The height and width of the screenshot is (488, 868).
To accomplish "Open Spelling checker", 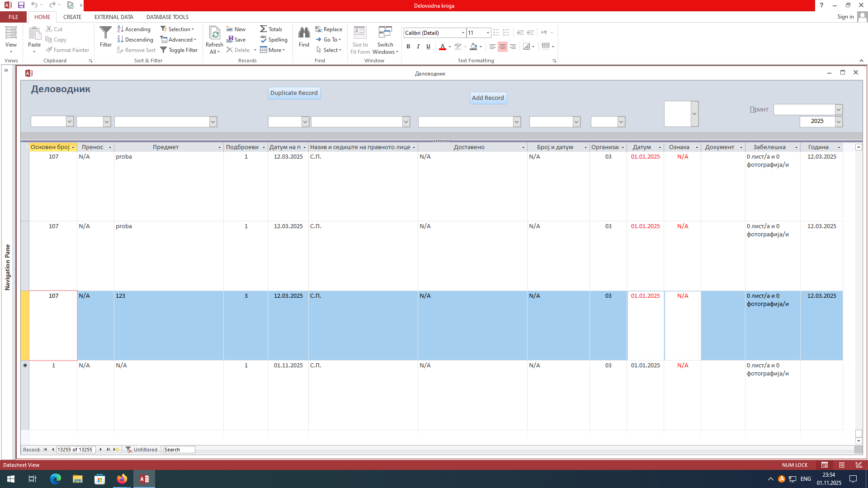I will point(274,40).
